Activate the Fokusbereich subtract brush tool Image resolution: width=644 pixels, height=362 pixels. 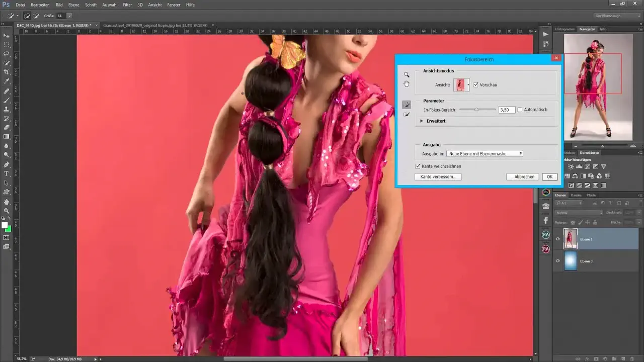click(407, 114)
